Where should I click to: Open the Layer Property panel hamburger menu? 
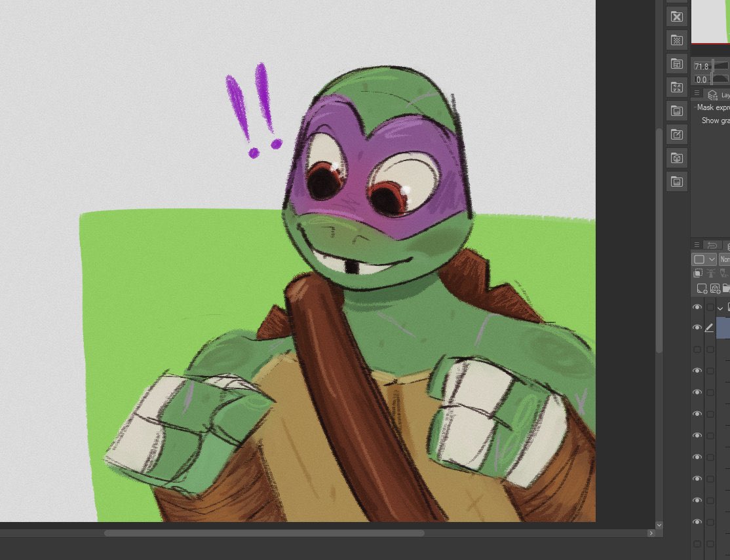697,94
